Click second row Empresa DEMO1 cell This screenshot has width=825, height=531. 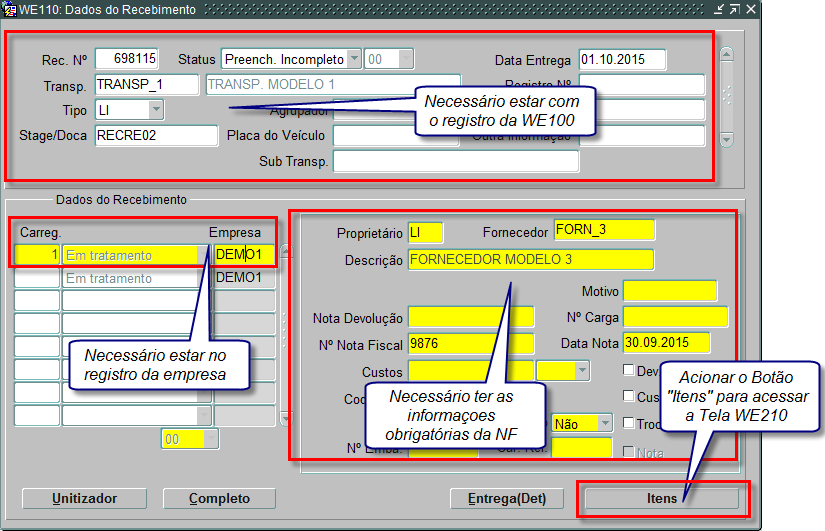(x=244, y=278)
